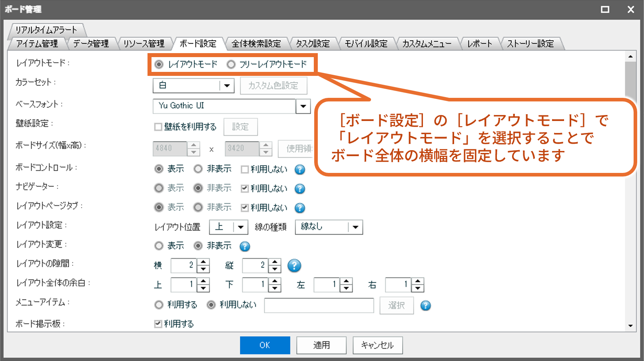Switch to リアルタイムアラート tab

coord(46,30)
